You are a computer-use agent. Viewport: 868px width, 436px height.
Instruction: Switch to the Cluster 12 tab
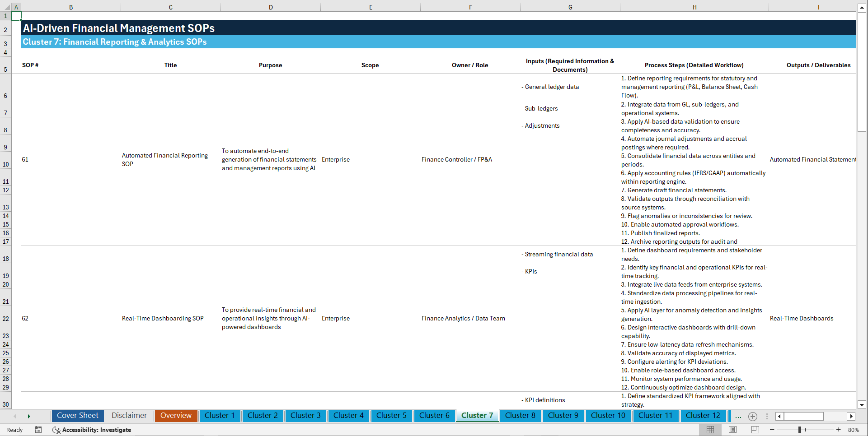point(703,416)
